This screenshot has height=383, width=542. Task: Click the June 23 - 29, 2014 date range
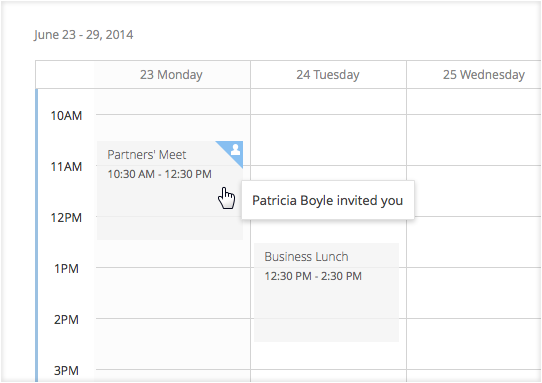83,35
